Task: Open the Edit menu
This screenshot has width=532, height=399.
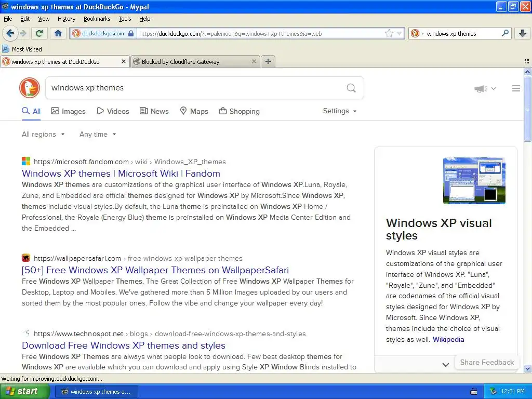Action: [25, 19]
